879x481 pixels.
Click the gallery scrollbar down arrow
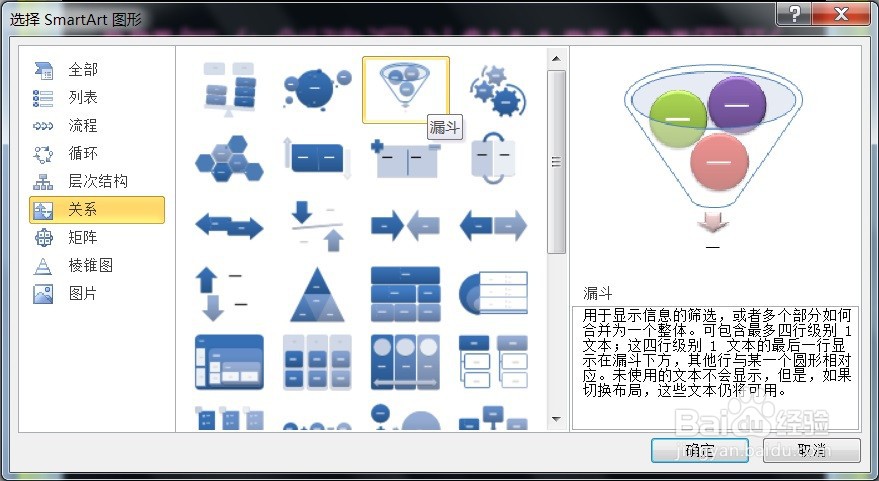click(x=556, y=419)
